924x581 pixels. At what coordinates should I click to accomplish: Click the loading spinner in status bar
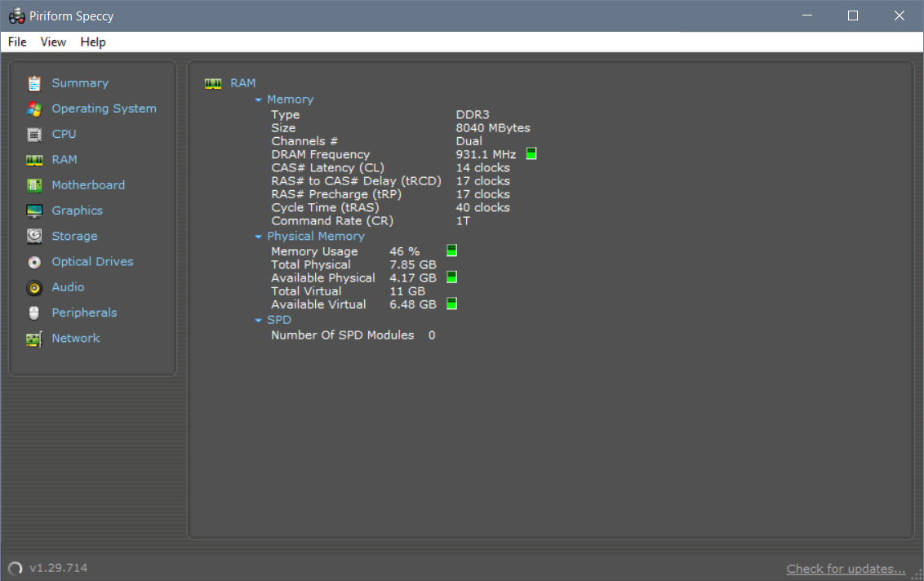(16, 568)
